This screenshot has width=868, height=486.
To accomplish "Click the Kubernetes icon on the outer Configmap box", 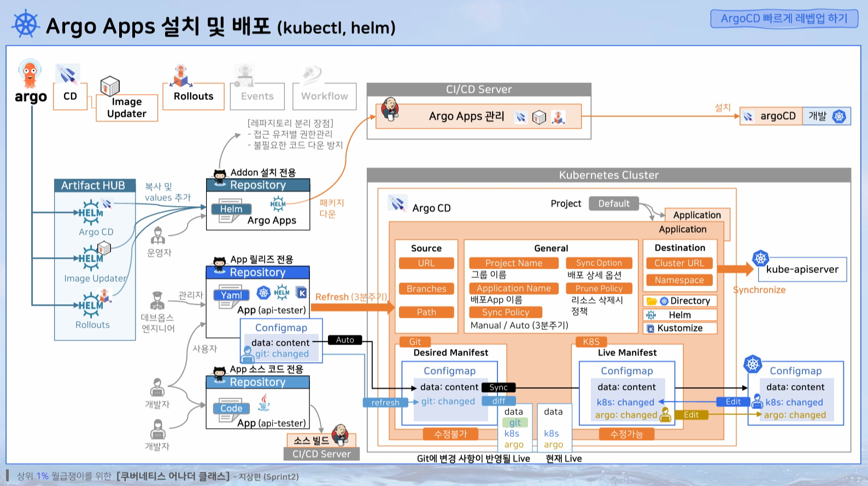I will (x=753, y=364).
